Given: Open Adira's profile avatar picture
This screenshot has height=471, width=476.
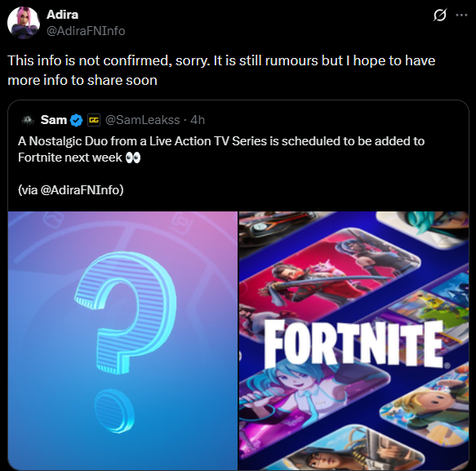Looking at the screenshot, I should pos(24,23).
